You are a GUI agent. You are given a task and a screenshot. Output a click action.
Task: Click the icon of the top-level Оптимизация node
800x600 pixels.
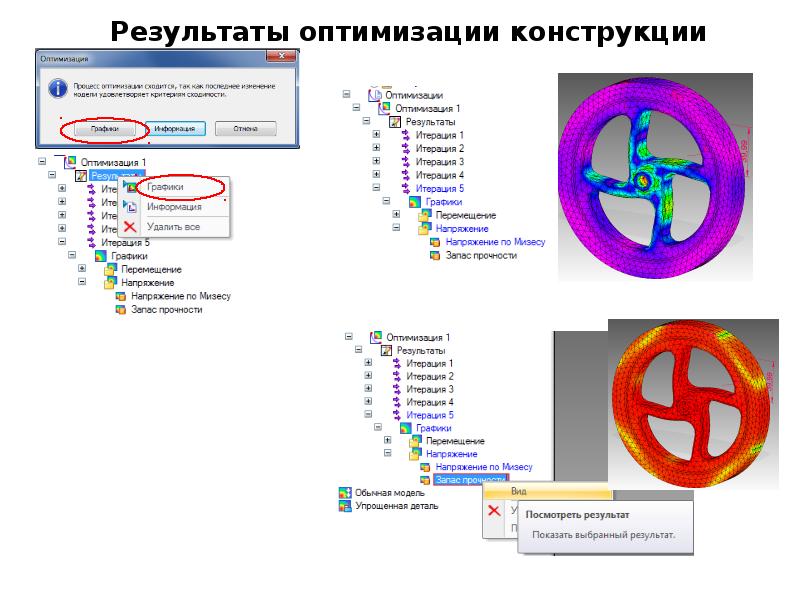pos(375,94)
